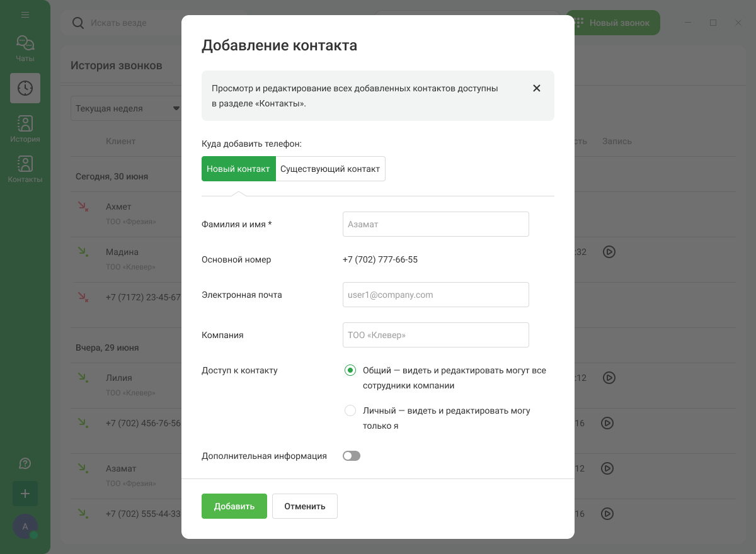This screenshot has height=554, width=756.
Task: Open Чаты in the left sidebar
Action: click(x=25, y=48)
